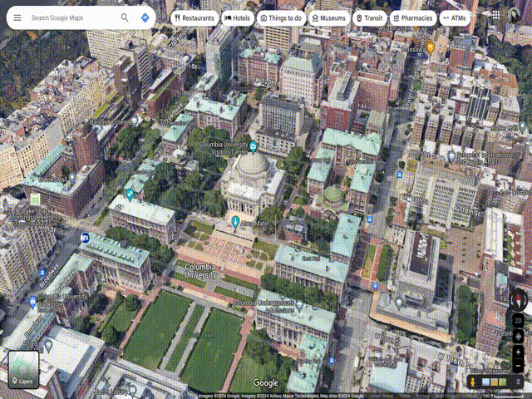Select the Things to do chip
The height and width of the screenshot is (399, 532).
(x=281, y=18)
